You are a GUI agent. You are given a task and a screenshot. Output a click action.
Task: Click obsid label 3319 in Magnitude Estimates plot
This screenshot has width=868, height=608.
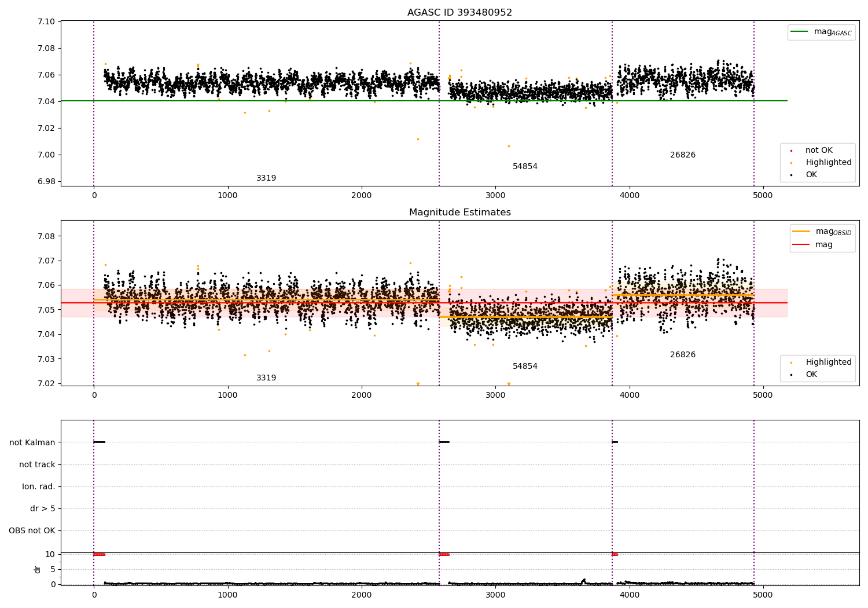pos(266,378)
